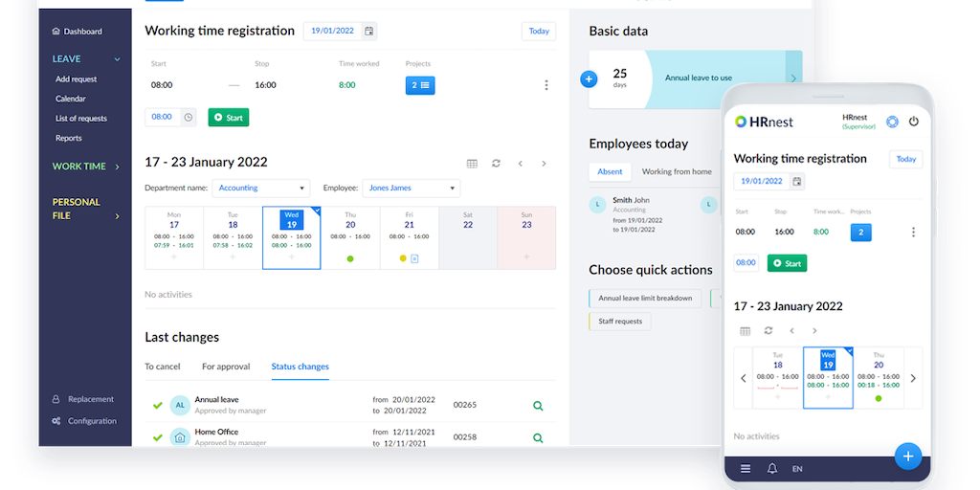Refresh the desktop weekly calendar
This screenshot has width=980, height=490.
[496, 164]
